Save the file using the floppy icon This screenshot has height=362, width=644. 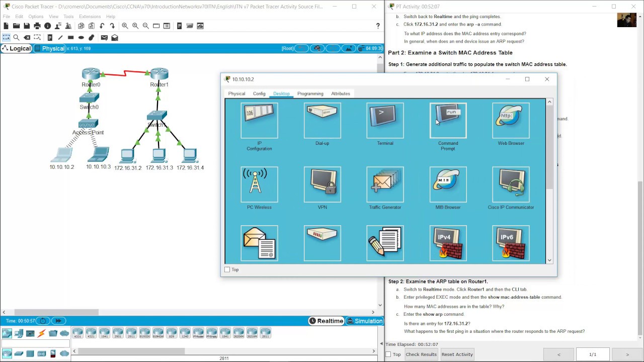coord(27,26)
